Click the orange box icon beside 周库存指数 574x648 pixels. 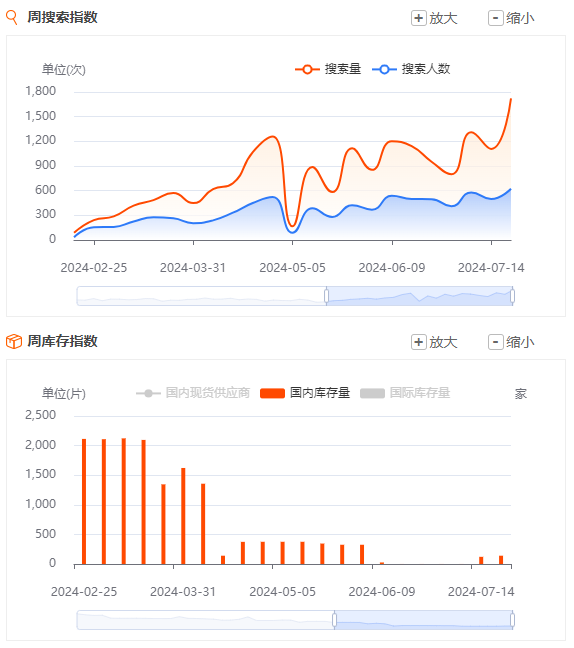coord(14,341)
